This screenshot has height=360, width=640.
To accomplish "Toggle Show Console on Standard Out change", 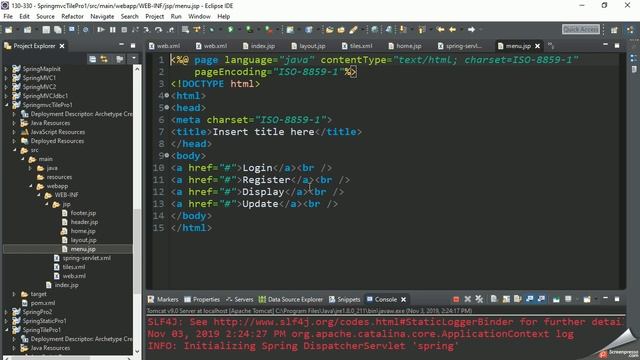I will point(530,300).
